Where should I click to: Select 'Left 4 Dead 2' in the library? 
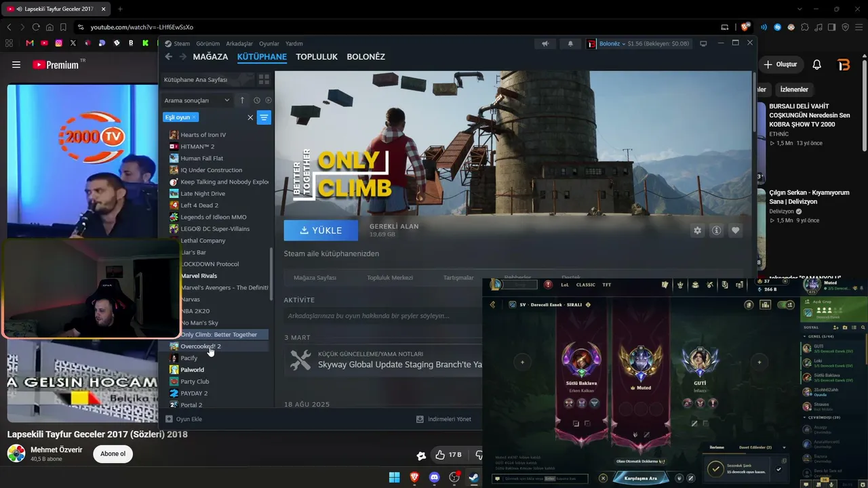click(x=199, y=205)
